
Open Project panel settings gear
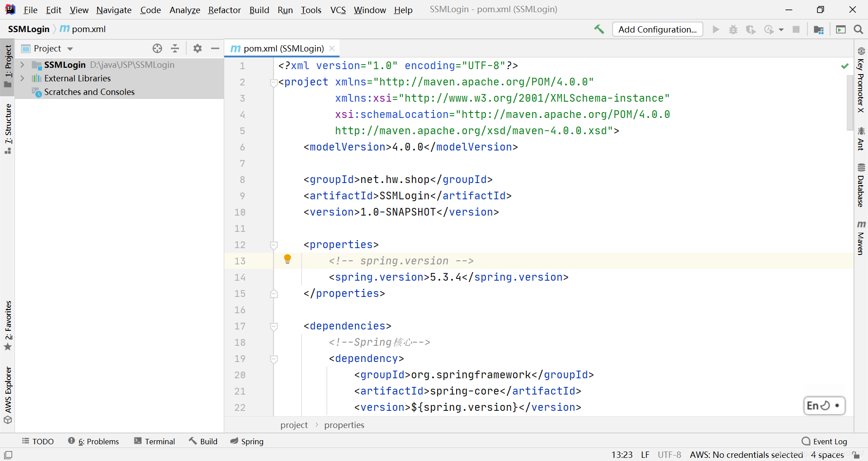pos(198,48)
